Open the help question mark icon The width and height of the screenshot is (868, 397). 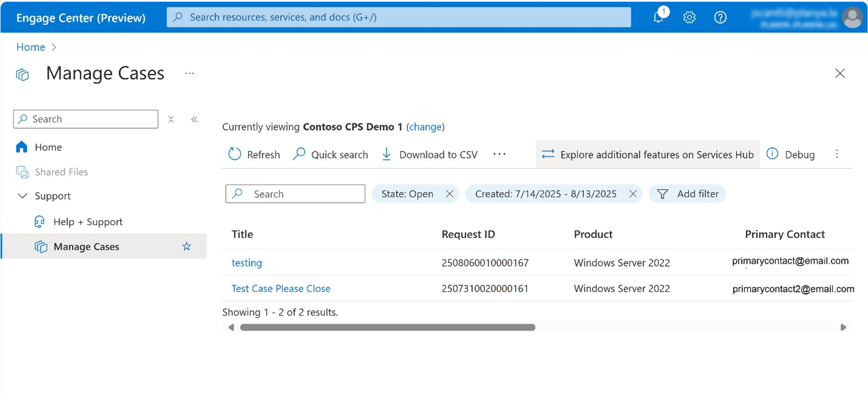720,17
